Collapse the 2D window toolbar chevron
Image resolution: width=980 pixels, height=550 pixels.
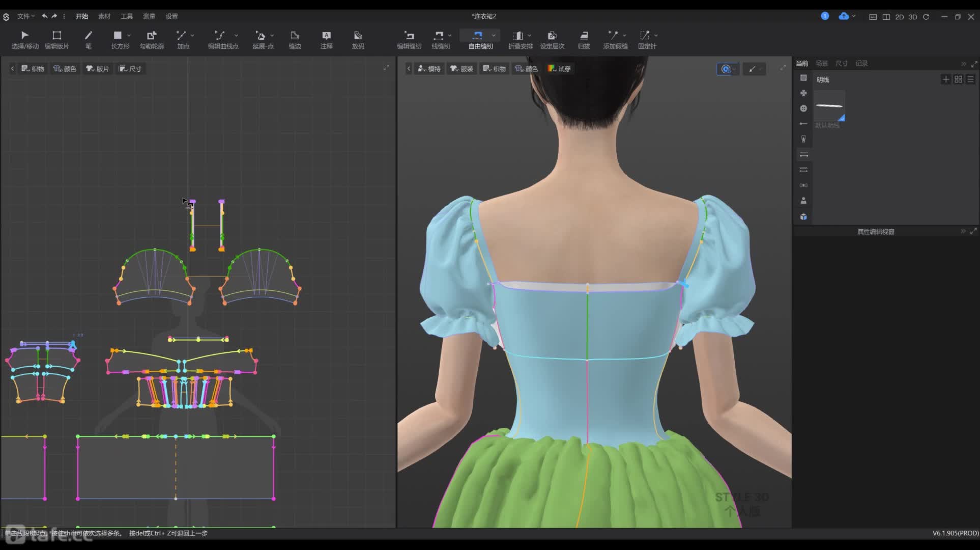[12, 69]
